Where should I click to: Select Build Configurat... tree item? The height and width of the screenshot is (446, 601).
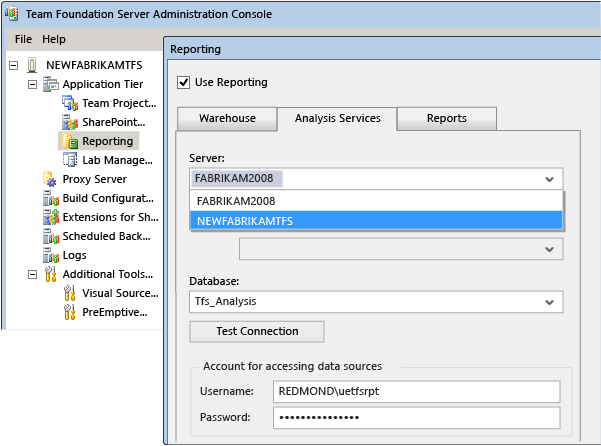click(108, 198)
